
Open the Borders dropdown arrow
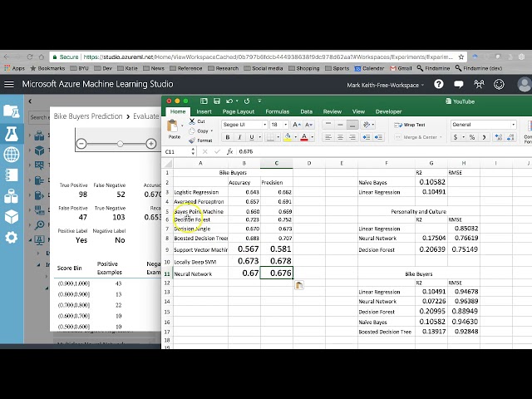[278, 137]
